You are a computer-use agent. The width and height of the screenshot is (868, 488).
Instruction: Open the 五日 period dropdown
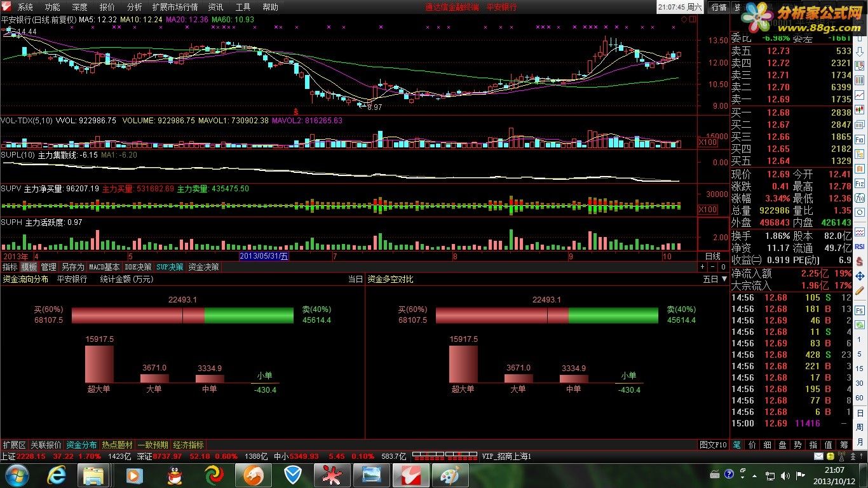(715, 279)
